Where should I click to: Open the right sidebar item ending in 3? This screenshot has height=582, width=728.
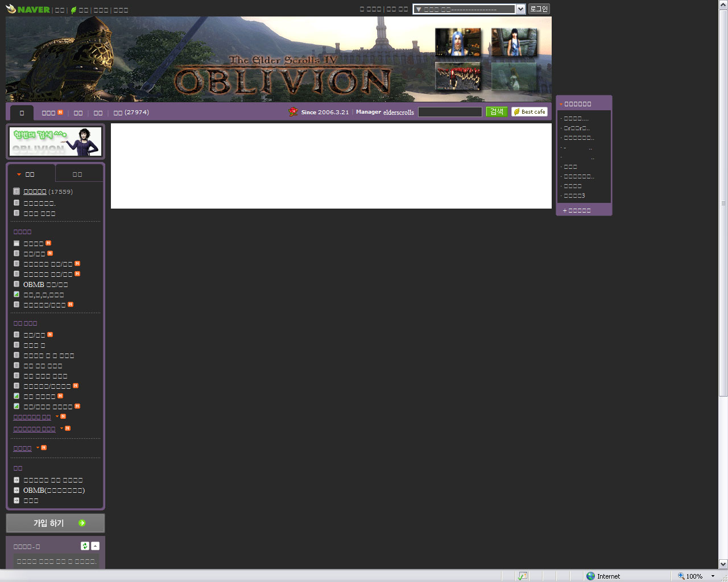574,196
